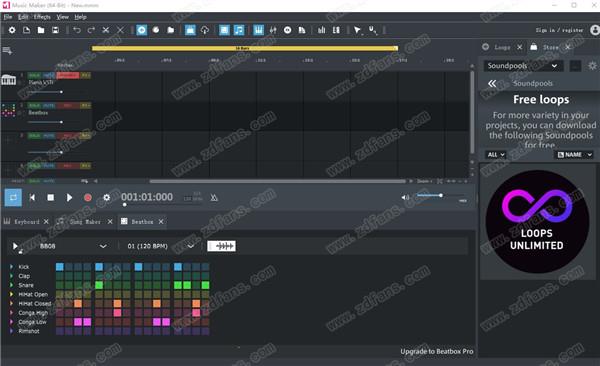Image resolution: width=600 pixels, height=366 pixels.
Task: Toggle the first Kick step in Beatbox grid
Action: (60, 267)
